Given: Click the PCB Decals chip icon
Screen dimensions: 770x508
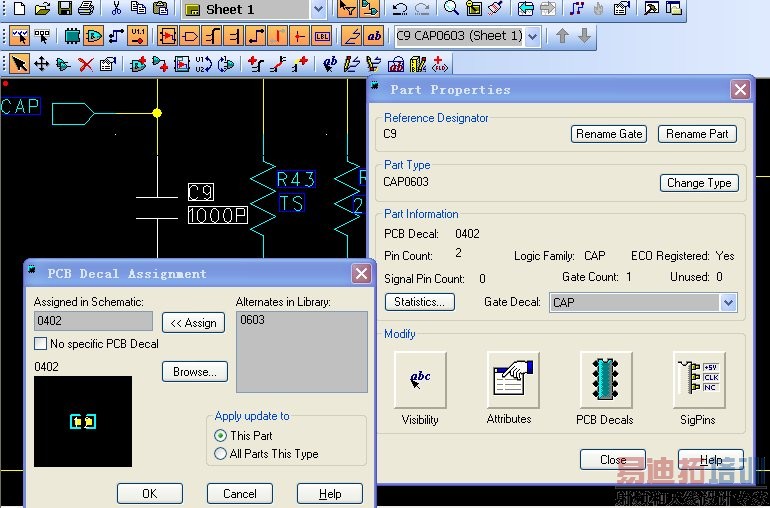Looking at the screenshot, I should tap(605, 380).
